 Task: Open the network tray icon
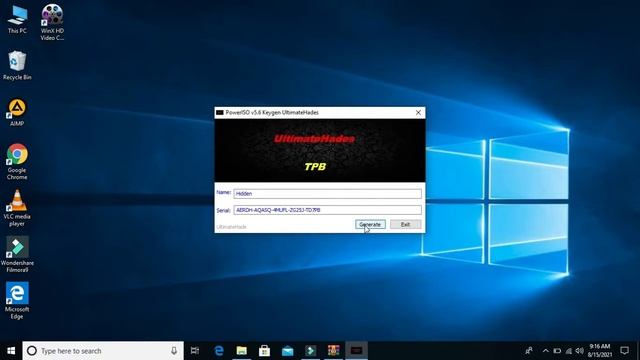(x=569, y=351)
